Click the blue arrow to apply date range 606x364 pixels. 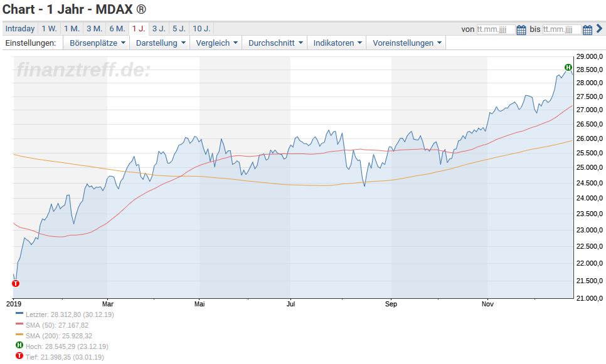click(x=599, y=29)
